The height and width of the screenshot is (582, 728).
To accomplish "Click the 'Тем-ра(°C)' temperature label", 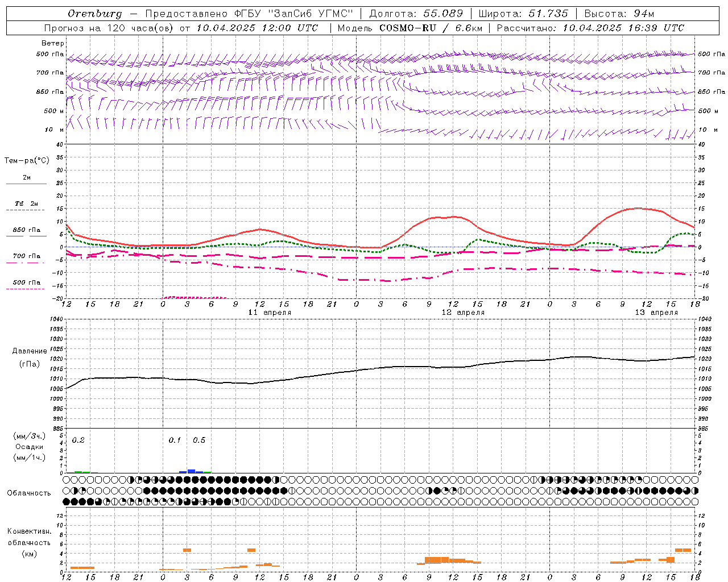I will 27,161.
